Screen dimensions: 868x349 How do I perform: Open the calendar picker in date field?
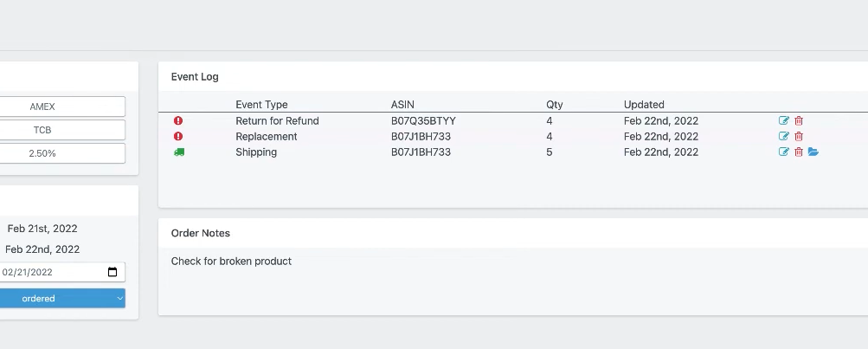[x=113, y=272]
